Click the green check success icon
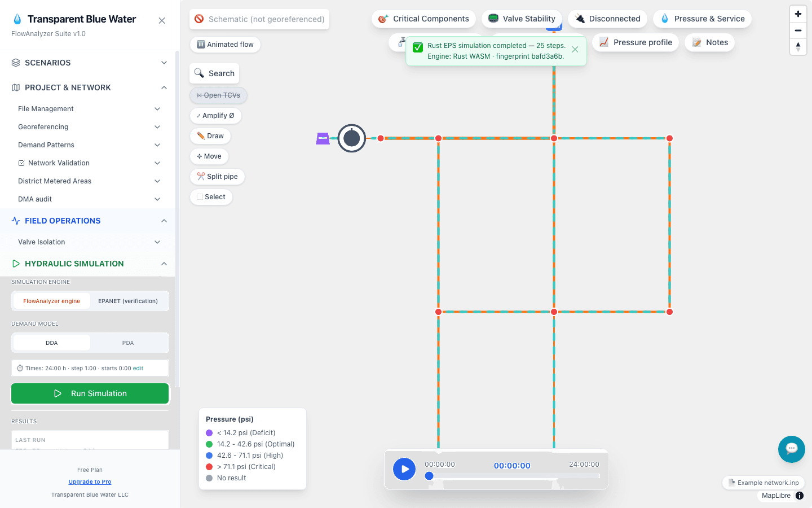The height and width of the screenshot is (508, 812). click(418, 47)
